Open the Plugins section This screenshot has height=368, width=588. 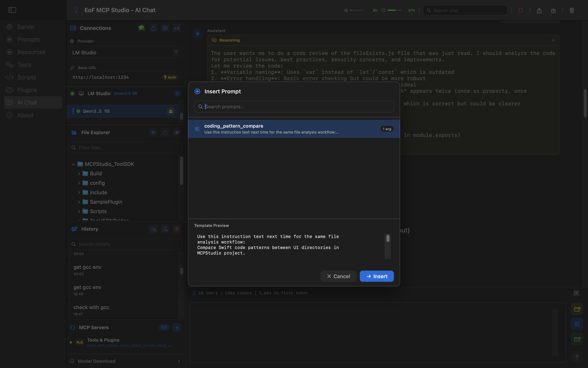tap(33, 90)
